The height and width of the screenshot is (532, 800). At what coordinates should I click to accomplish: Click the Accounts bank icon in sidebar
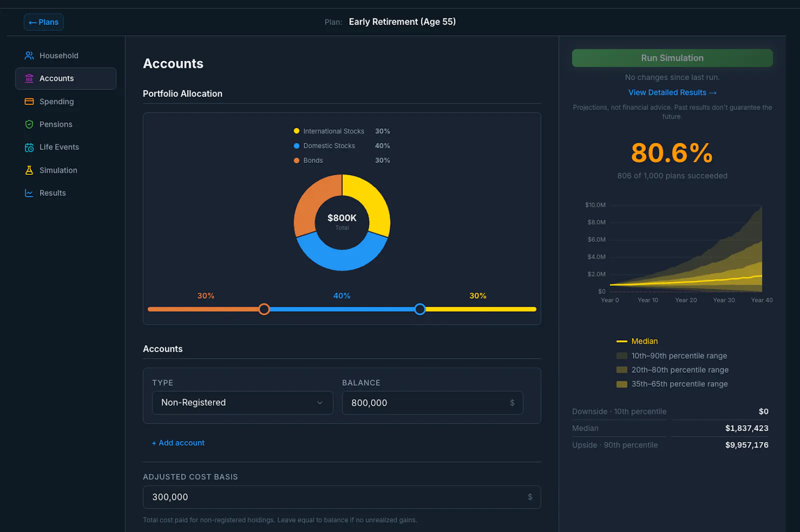[x=29, y=78]
